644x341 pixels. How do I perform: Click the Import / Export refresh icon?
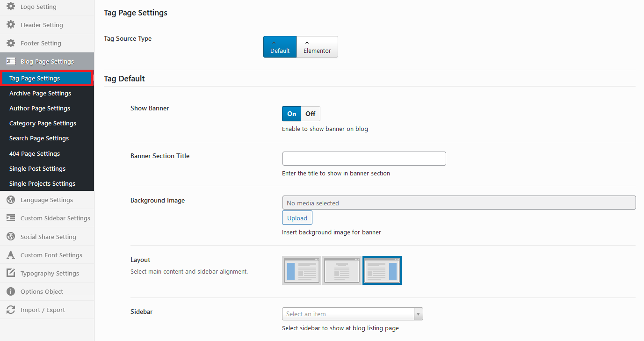[11, 310]
